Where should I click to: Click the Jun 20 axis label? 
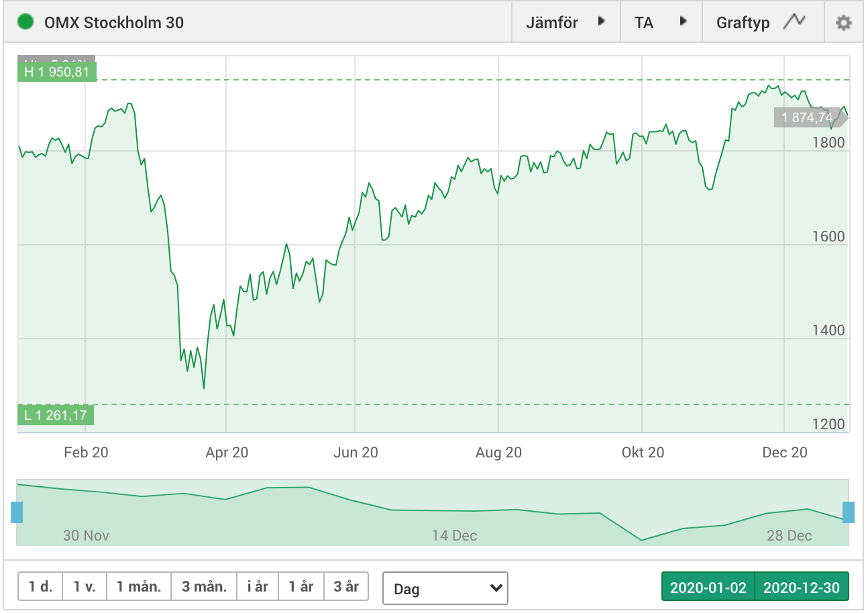point(356,453)
